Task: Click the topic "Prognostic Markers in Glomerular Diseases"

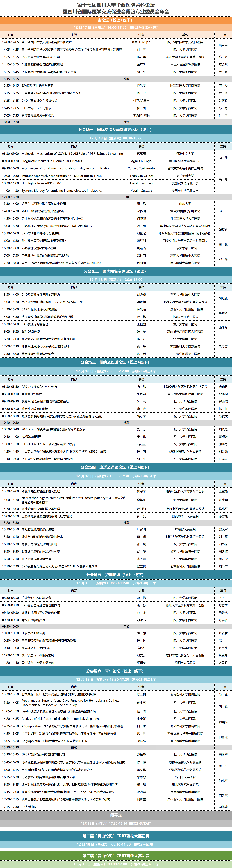Action: (x=52, y=161)
